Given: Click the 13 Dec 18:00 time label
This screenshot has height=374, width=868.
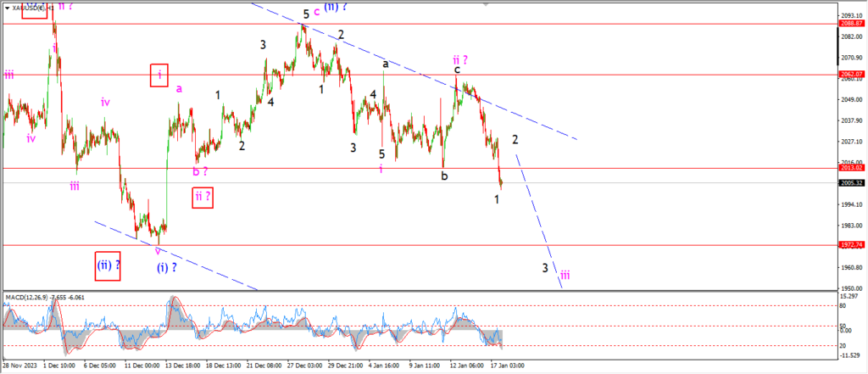Looking at the screenshot, I should [x=183, y=366].
